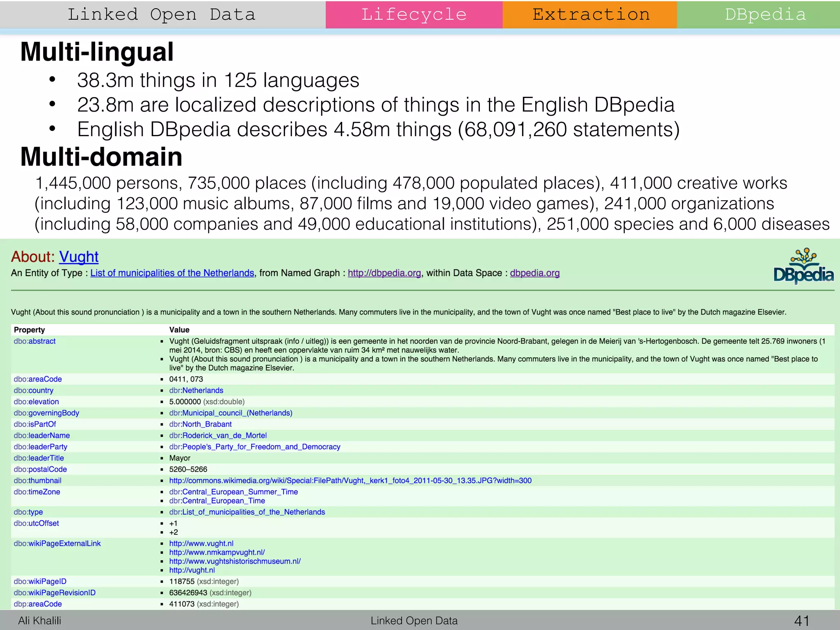
Task: Click the DBpedia logo icon
Action: tap(803, 265)
